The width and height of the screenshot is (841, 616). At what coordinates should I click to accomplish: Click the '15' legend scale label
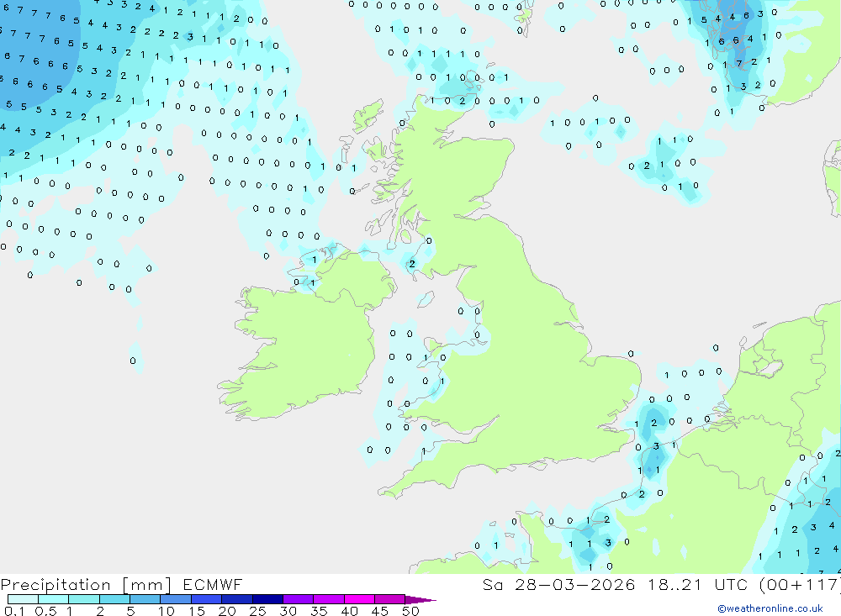pos(197,611)
